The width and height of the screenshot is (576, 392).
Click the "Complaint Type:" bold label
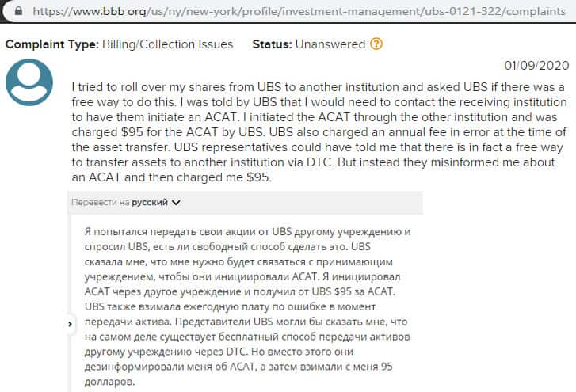[51, 44]
